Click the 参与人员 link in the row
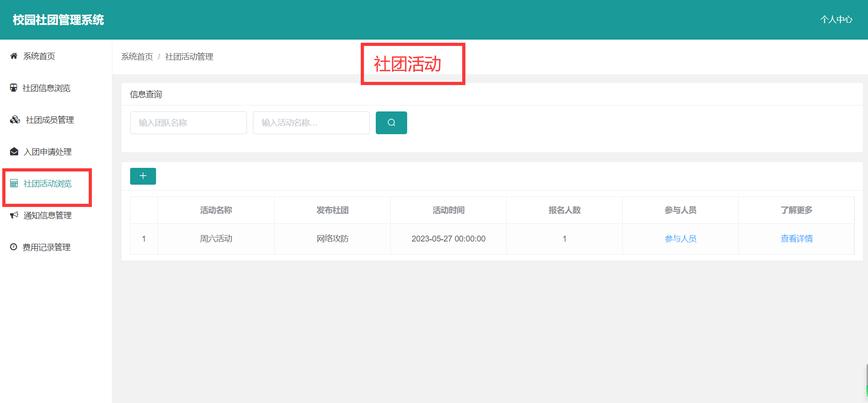Screen dimensions: 868x403 [680, 239]
